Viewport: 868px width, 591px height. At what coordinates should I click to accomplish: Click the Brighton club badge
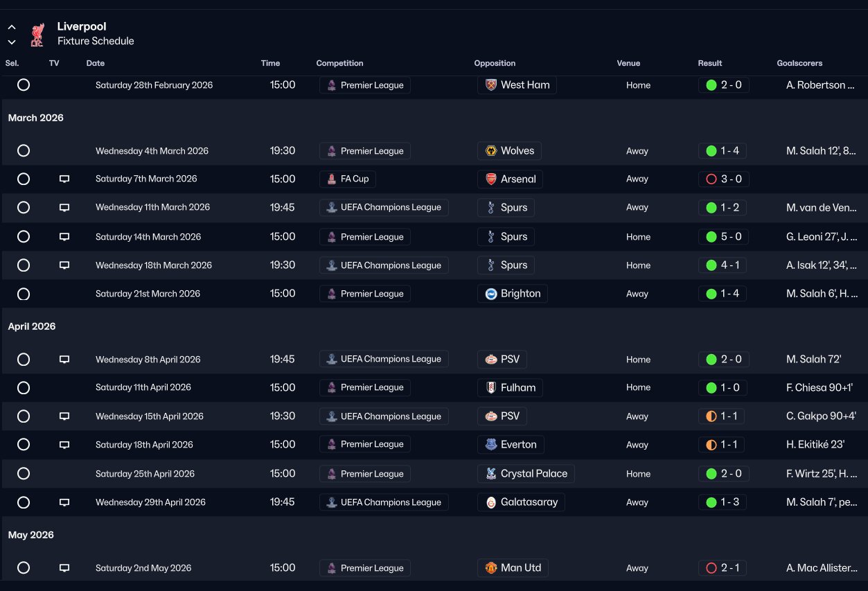(x=491, y=294)
